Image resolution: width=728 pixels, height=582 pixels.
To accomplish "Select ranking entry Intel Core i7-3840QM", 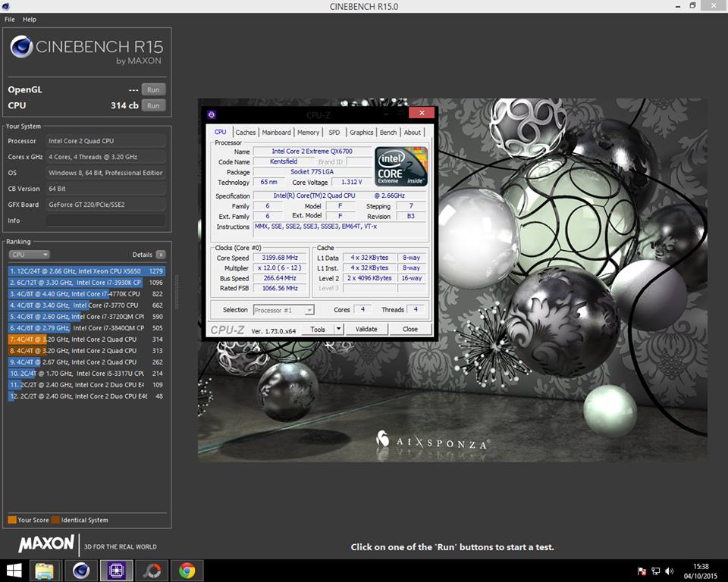I will (86, 327).
